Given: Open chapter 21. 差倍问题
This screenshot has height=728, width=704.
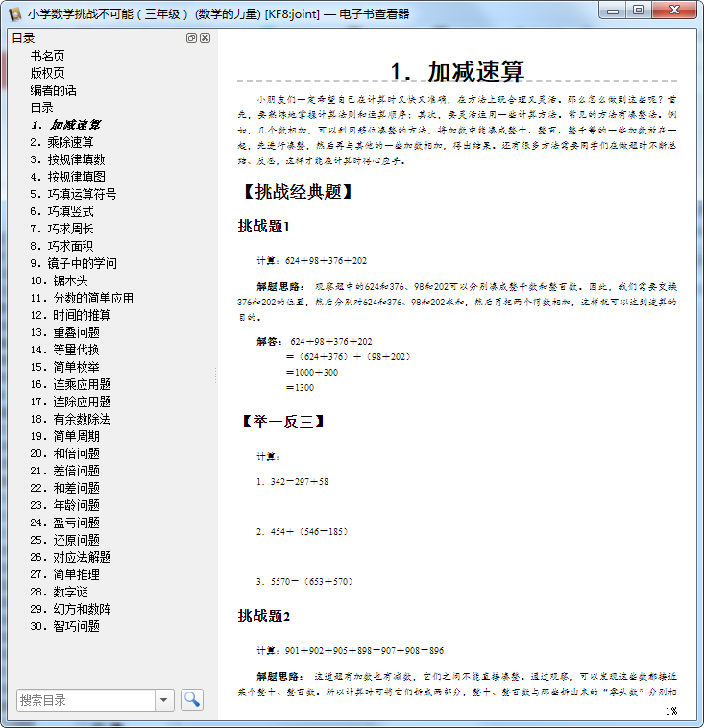Looking at the screenshot, I should pos(65,471).
